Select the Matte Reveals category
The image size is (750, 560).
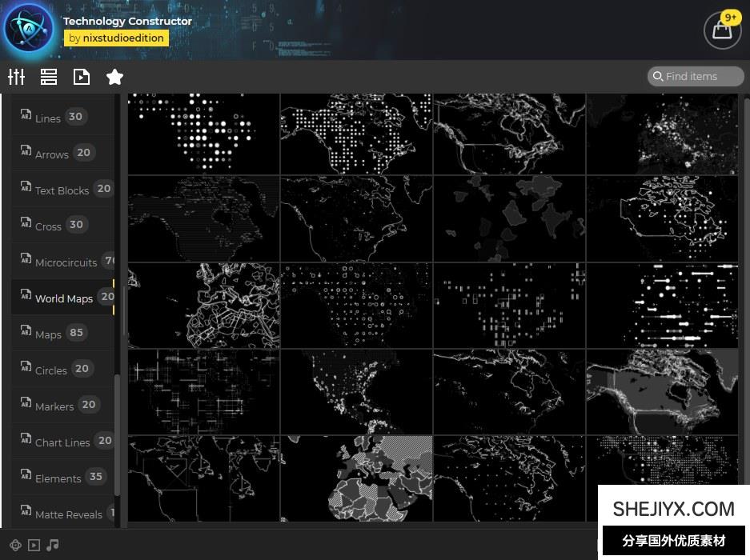coord(68,514)
